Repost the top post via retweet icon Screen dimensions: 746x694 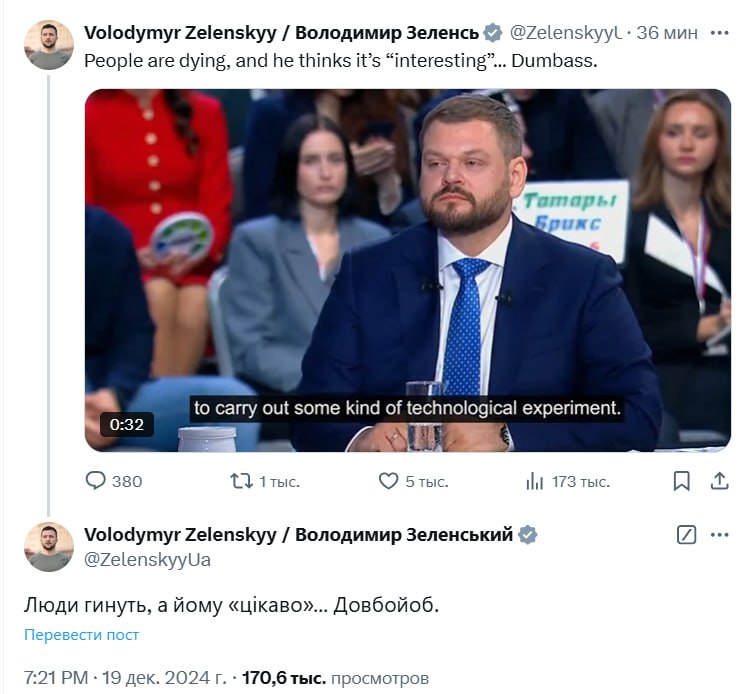click(241, 481)
